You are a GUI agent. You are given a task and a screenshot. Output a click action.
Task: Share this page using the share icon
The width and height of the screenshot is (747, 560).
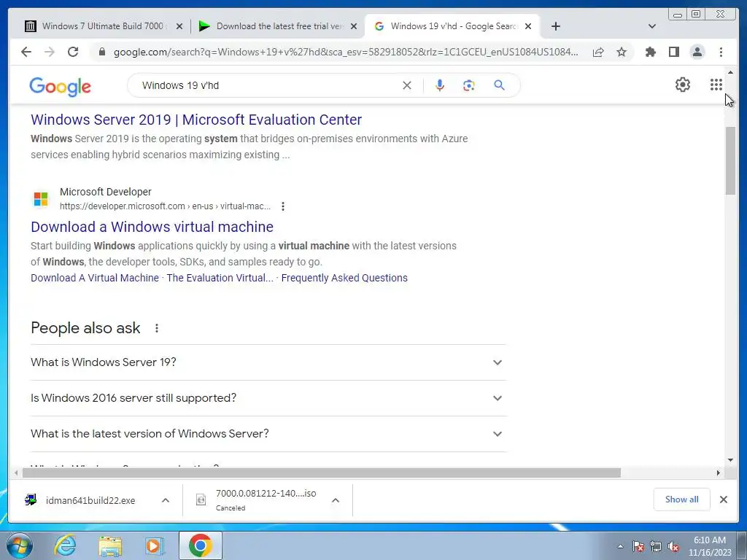click(x=598, y=52)
